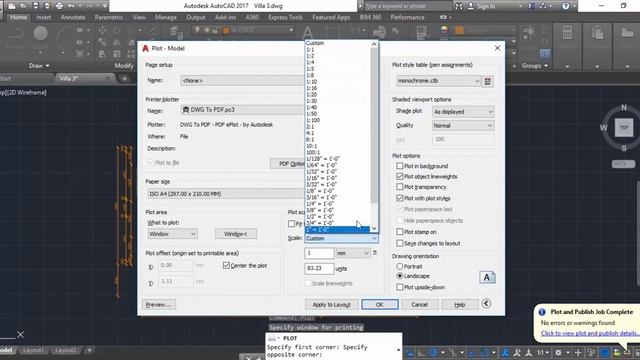The image size is (640, 360).
Task: Click the scale list scrollbar thumb
Action: point(374,126)
